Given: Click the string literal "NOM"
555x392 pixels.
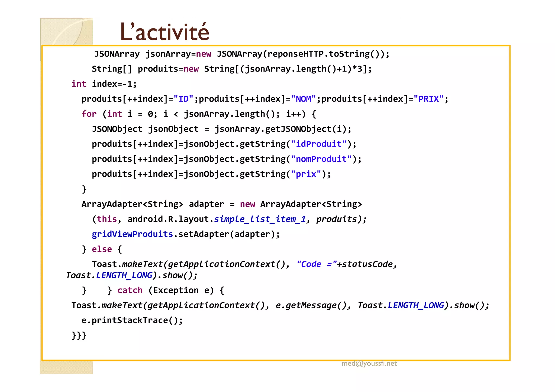Looking at the screenshot, I should pyautogui.click(x=304, y=99).
